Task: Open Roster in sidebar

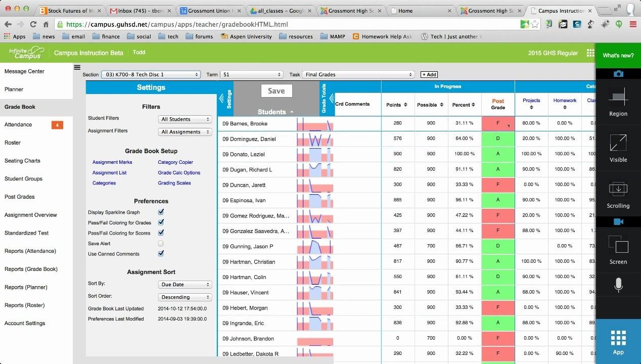Action: [13, 143]
